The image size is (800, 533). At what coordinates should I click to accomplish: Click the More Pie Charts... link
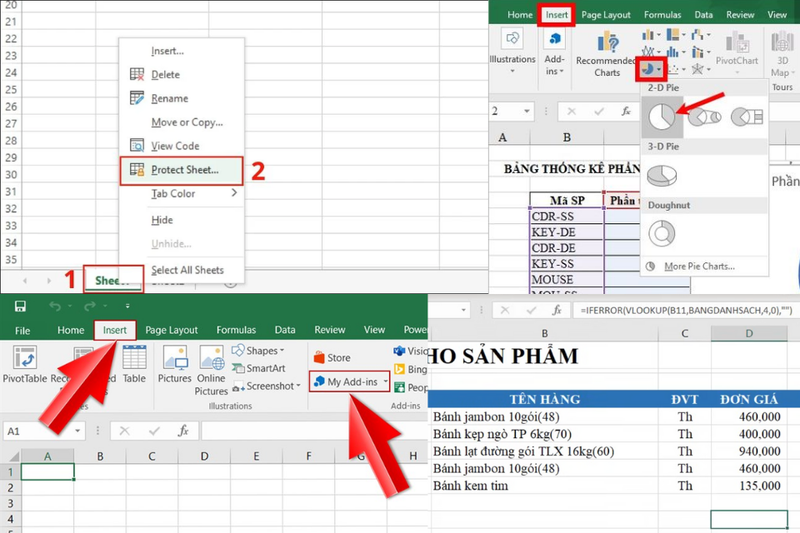pos(699,266)
